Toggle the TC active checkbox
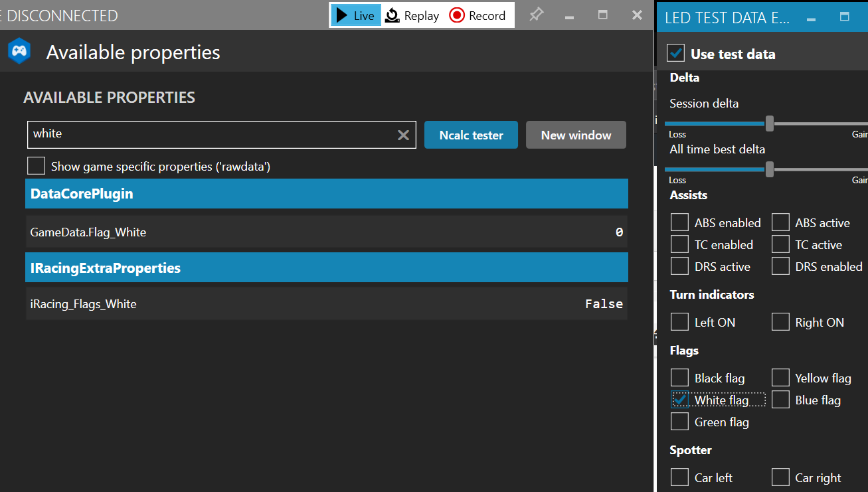This screenshot has height=492, width=868. (780, 244)
